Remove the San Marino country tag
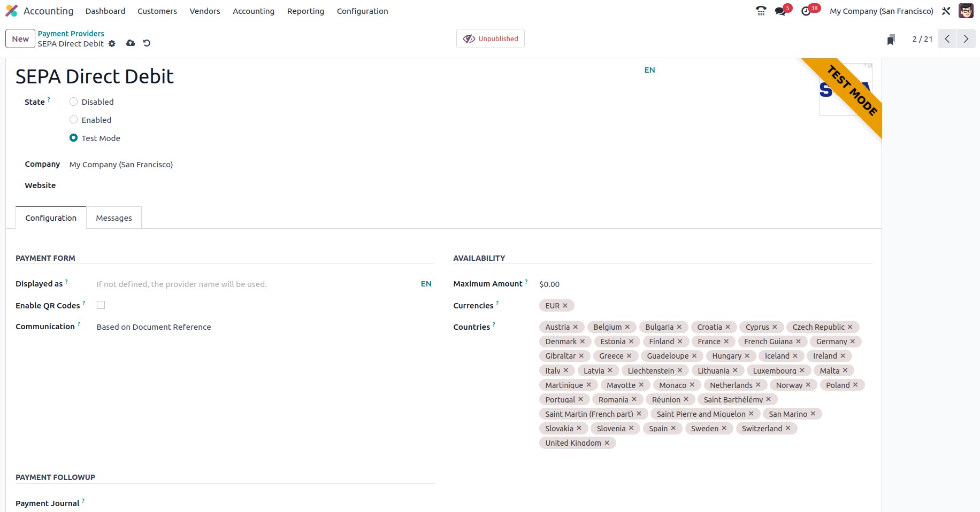The image size is (980, 512). [x=813, y=414]
